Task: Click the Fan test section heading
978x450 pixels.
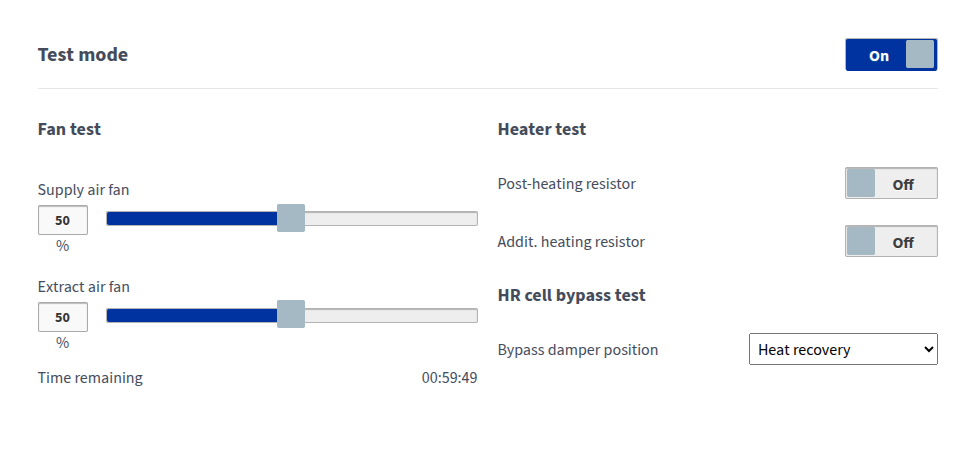Action: pos(69,129)
